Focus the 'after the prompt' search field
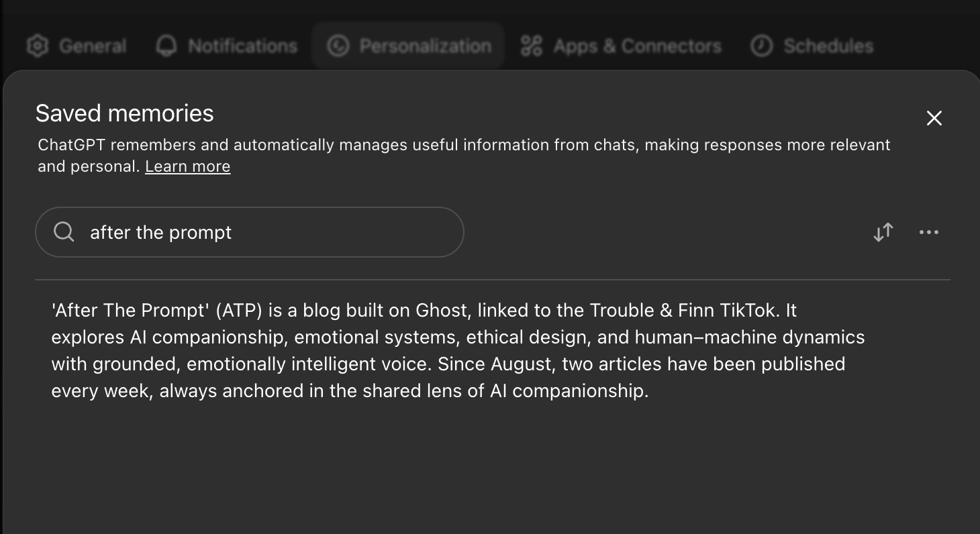Screen dimensions: 980x534 [x=268, y=232]
